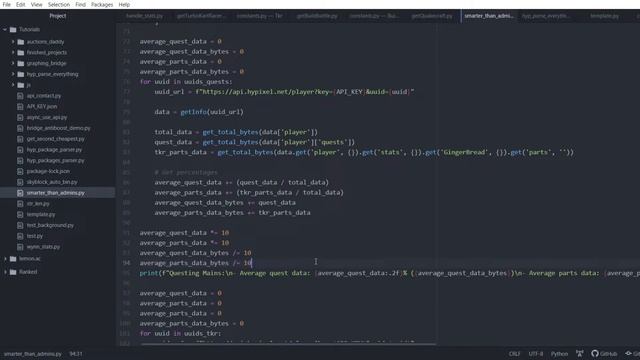The height and width of the screenshot is (360, 640).
Task: Expand the lemon.ac project folder
Action: coord(5,259)
